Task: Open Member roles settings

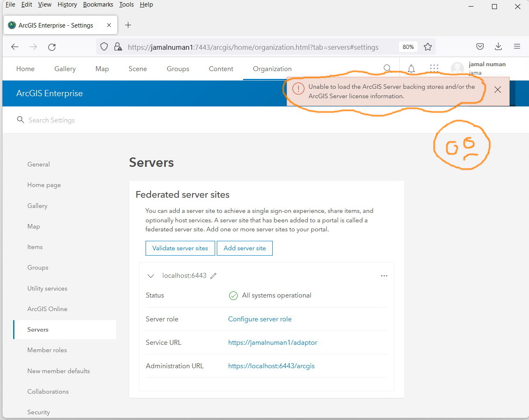Action: (x=47, y=350)
